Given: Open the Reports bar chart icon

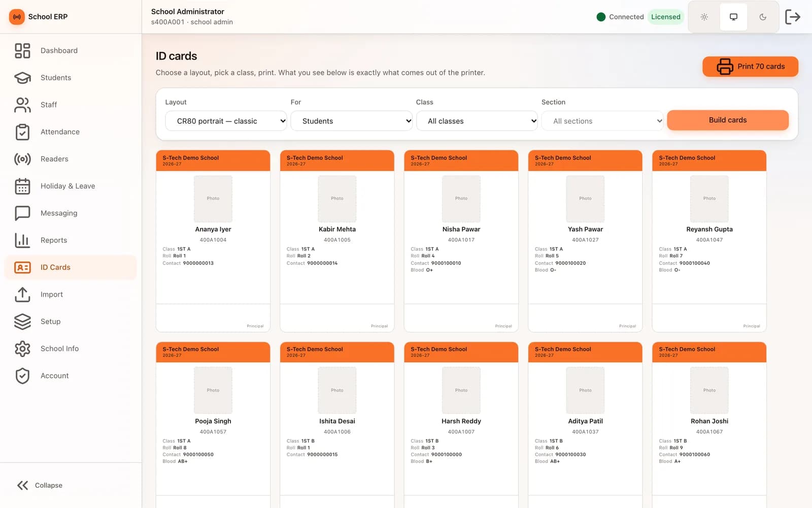Looking at the screenshot, I should tap(22, 240).
